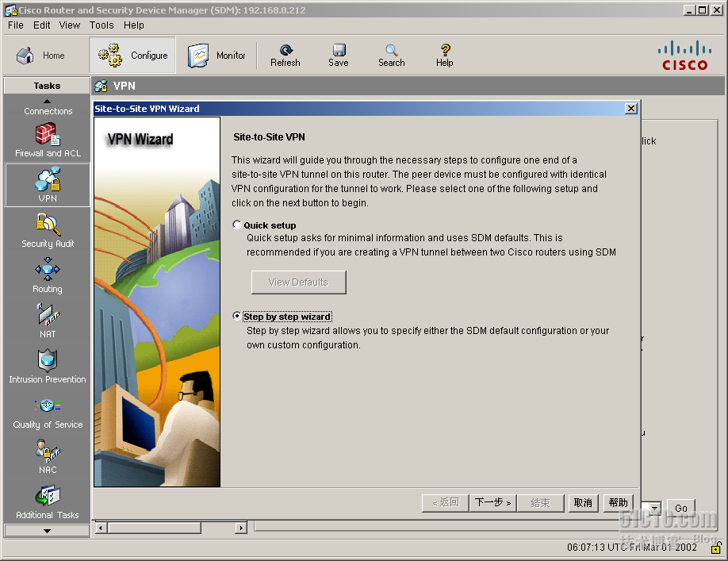Click the horizontal scrollbar thumb
Image resolution: width=728 pixels, height=561 pixels.
154,528
